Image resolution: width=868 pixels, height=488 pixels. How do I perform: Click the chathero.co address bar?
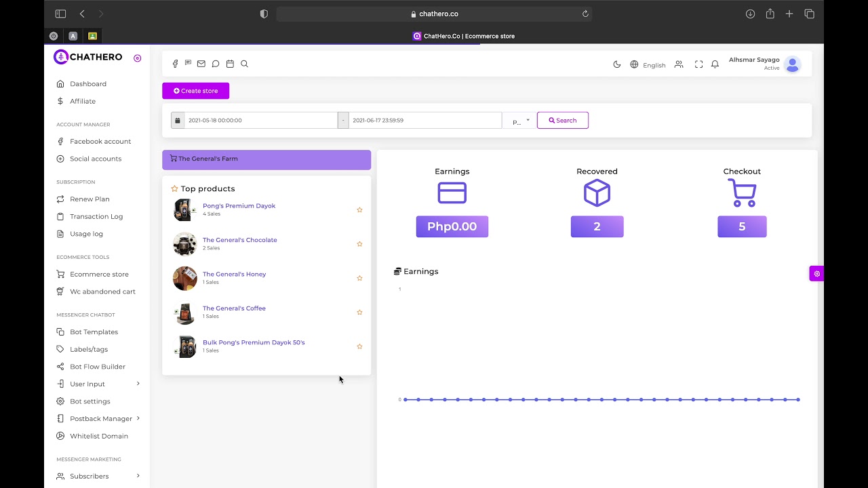tap(434, 14)
